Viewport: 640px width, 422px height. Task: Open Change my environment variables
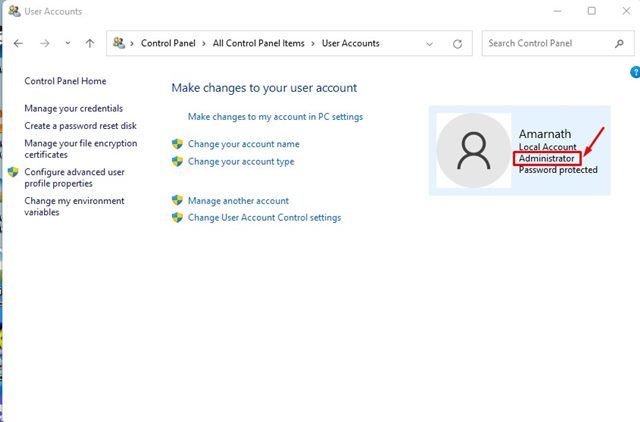click(74, 207)
